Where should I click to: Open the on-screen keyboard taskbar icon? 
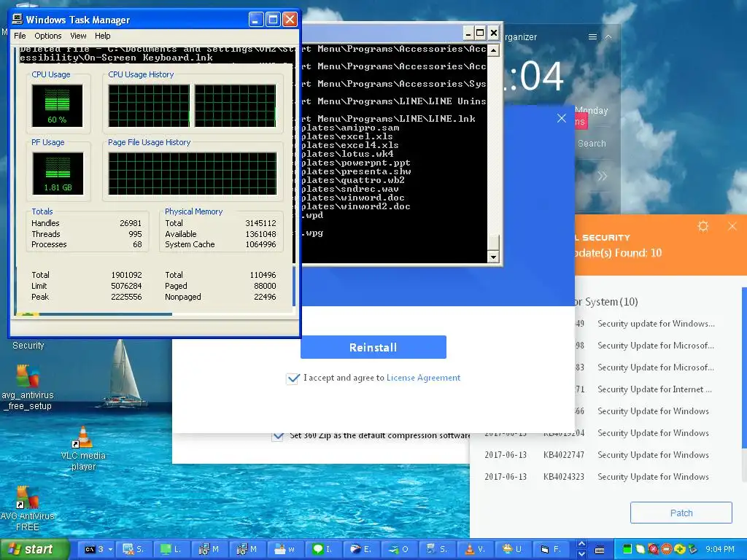coord(600,550)
